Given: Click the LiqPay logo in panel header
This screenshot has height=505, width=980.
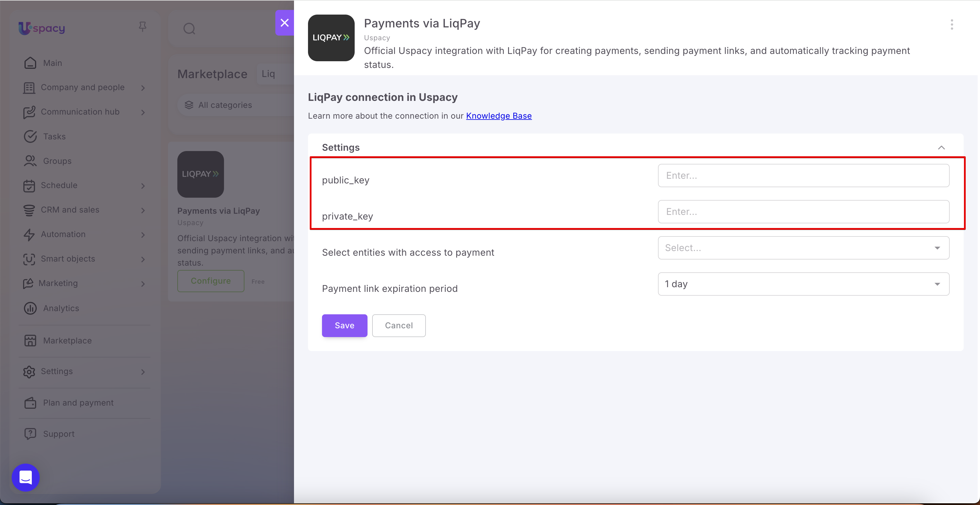Looking at the screenshot, I should pos(331,38).
